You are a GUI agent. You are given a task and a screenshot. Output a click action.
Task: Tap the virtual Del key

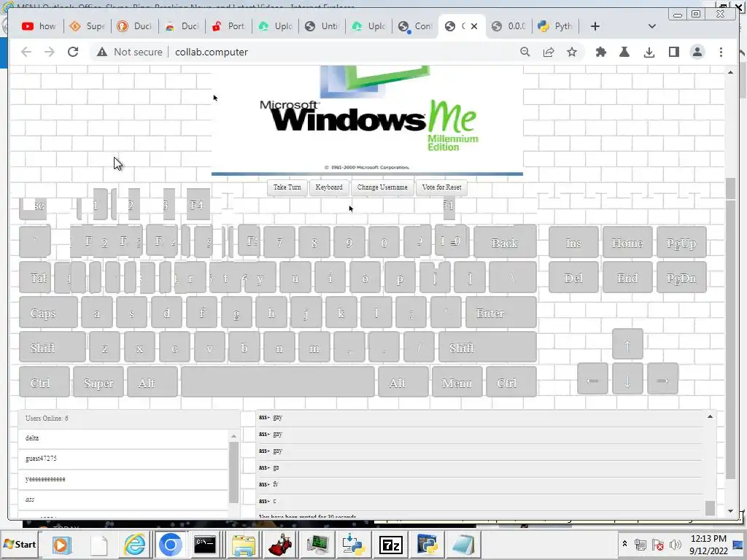click(x=573, y=278)
